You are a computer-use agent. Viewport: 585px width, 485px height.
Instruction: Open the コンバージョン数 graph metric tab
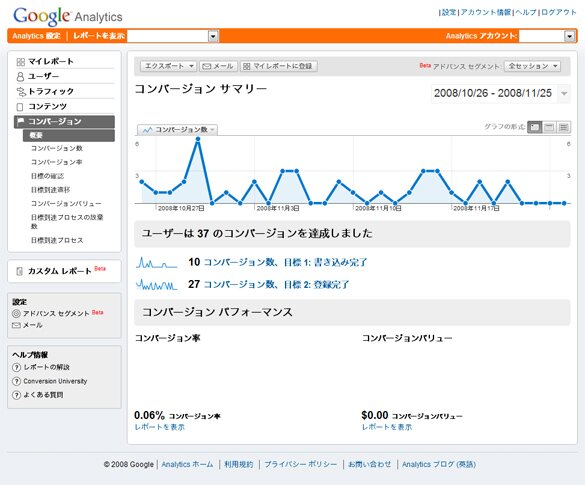[178, 129]
